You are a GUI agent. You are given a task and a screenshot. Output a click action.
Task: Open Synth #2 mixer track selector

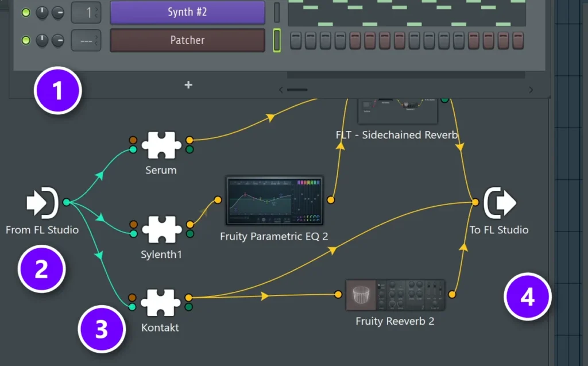click(x=86, y=13)
